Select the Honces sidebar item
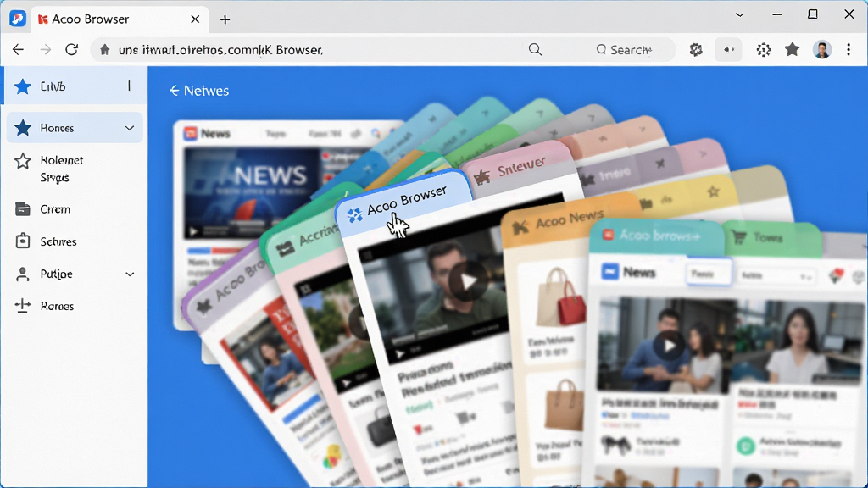Image resolution: width=868 pixels, height=488 pixels. point(75,128)
